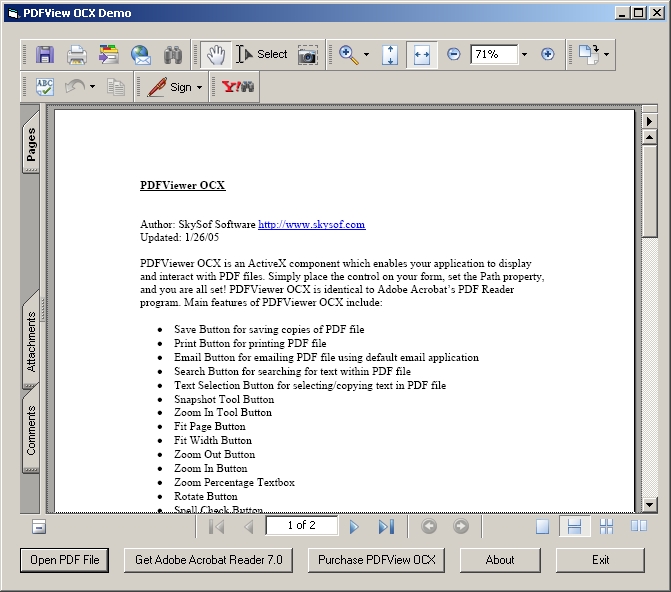Open search with binoculars icon
Viewport: 671px width, 592px height.
[173, 54]
